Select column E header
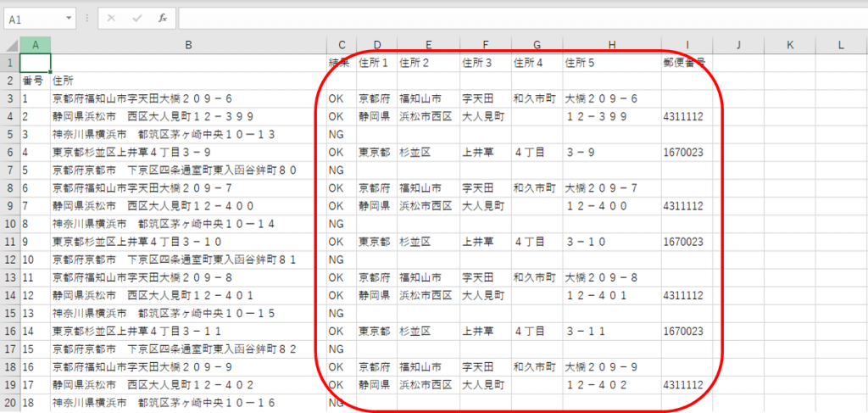868x413 pixels. 428,46
